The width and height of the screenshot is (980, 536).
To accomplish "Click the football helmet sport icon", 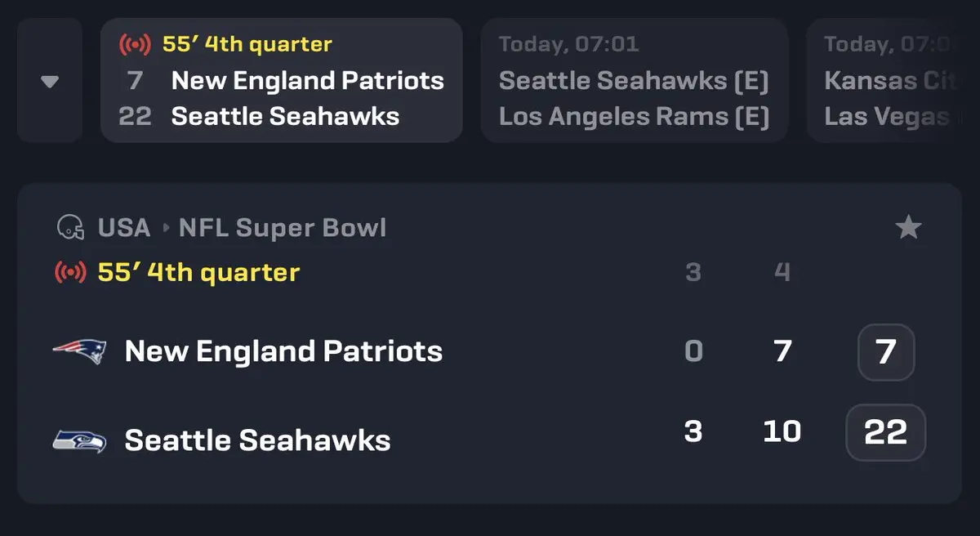I will [71, 227].
